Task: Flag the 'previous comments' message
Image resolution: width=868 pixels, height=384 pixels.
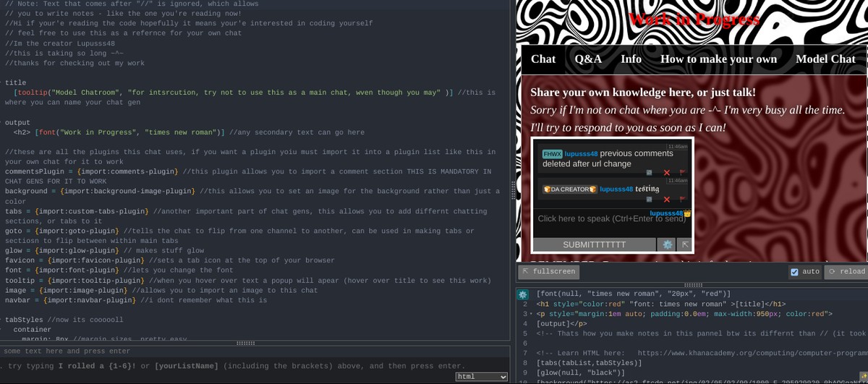Action: point(681,172)
